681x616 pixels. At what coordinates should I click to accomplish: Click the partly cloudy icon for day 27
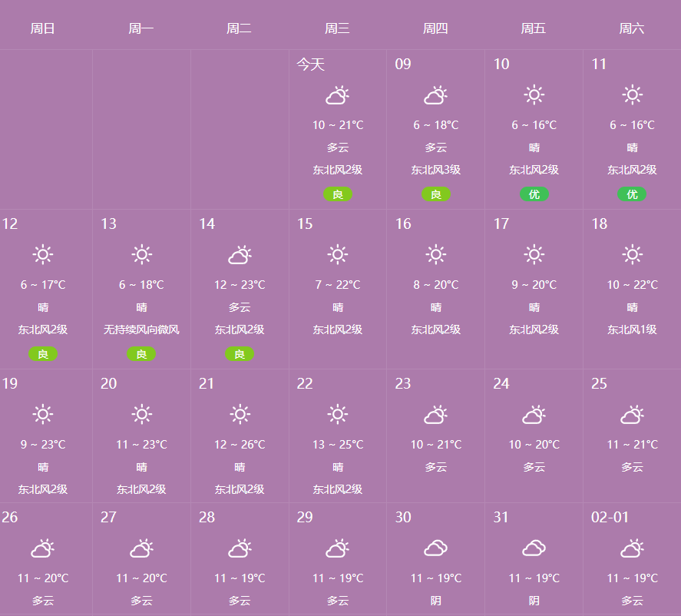(141, 548)
